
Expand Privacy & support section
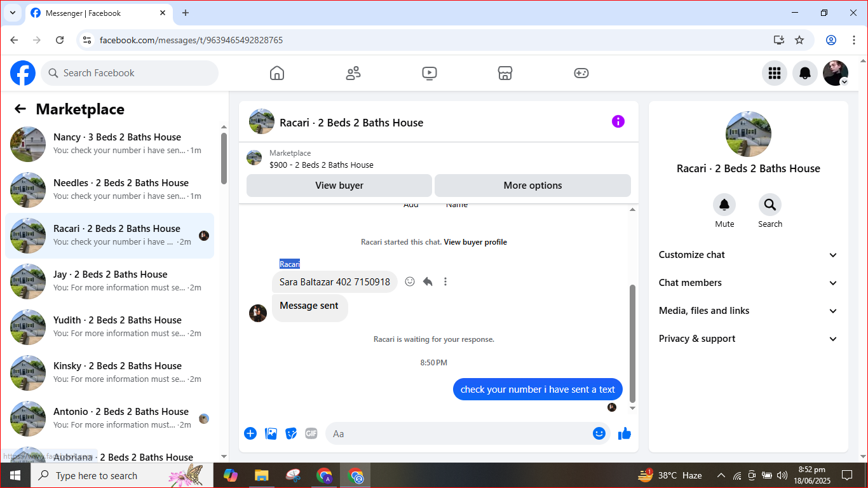click(x=749, y=339)
